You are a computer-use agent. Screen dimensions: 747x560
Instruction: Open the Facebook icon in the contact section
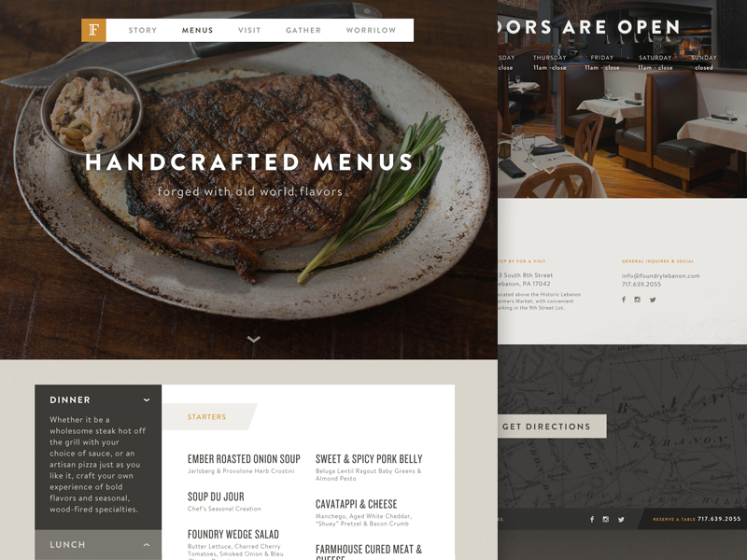click(624, 300)
